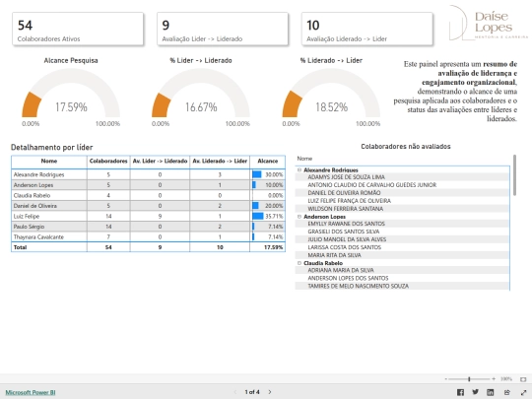Click the 35.71% Alcance cell
The width and height of the screenshot is (532, 399).
[x=268, y=216]
